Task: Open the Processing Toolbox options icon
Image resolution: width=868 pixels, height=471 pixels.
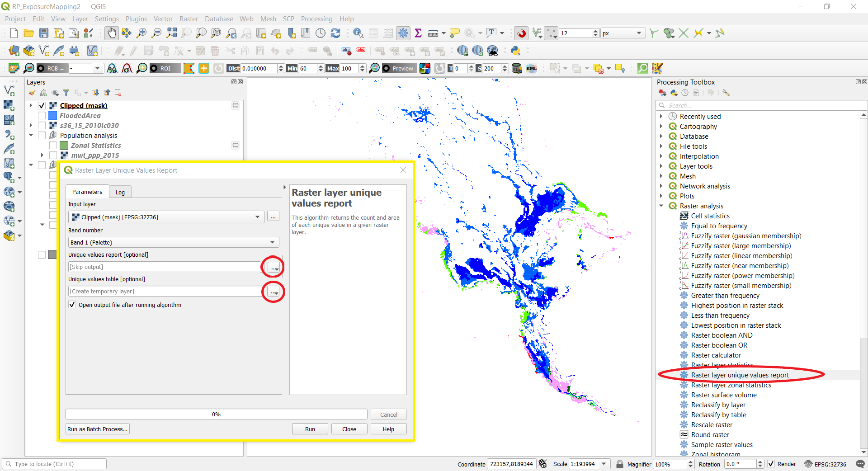Action: [726, 92]
